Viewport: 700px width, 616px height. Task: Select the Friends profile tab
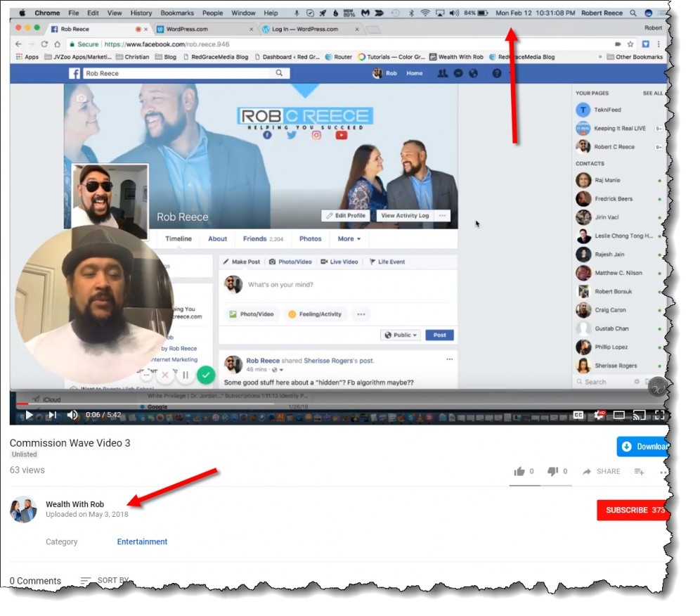[x=263, y=238]
